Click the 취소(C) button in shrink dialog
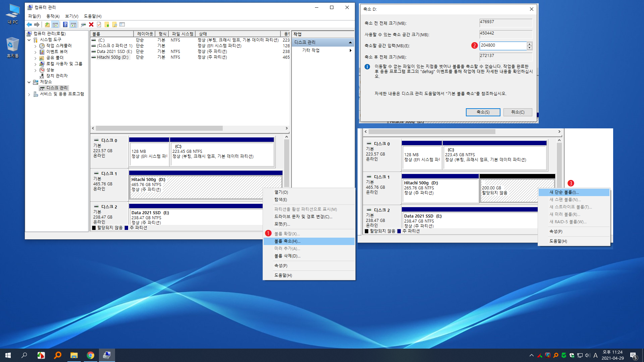The image size is (644, 362). click(518, 112)
